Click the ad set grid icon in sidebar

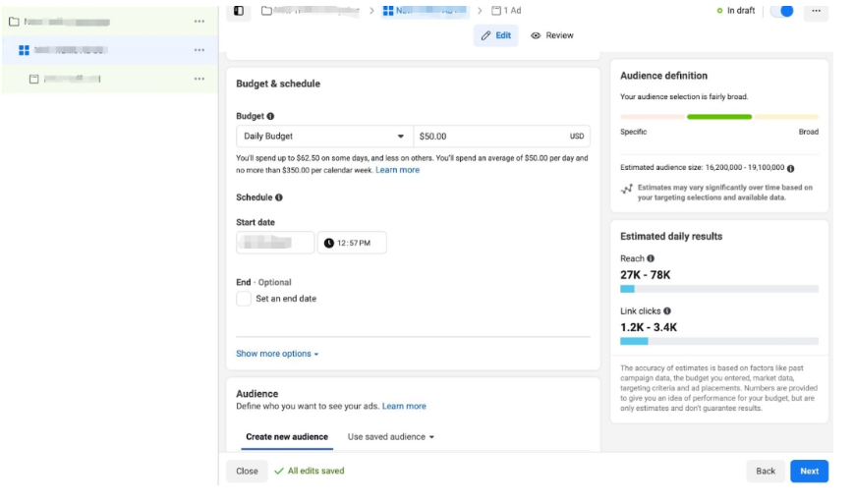coord(24,50)
